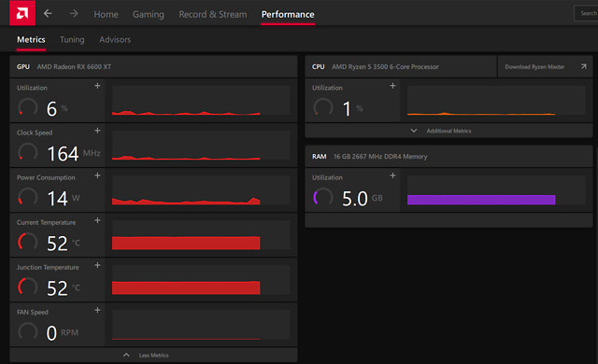598x364 pixels.
Task: Click the 'Power Consumption' label
Action: click(46, 178)
